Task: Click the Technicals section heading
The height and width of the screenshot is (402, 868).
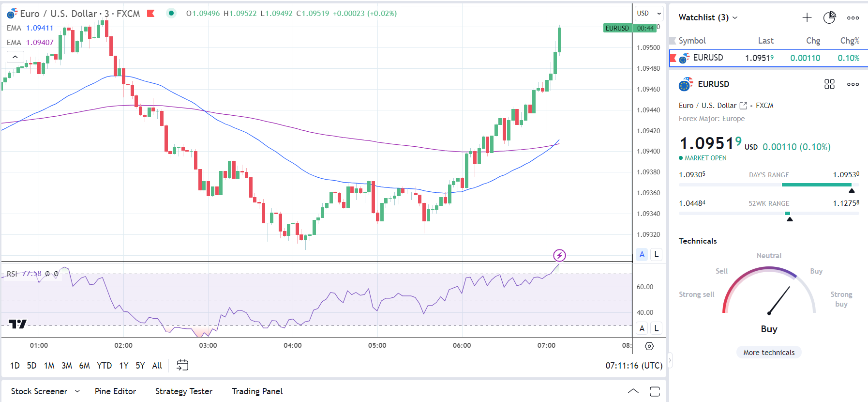Action: point(698,241)
